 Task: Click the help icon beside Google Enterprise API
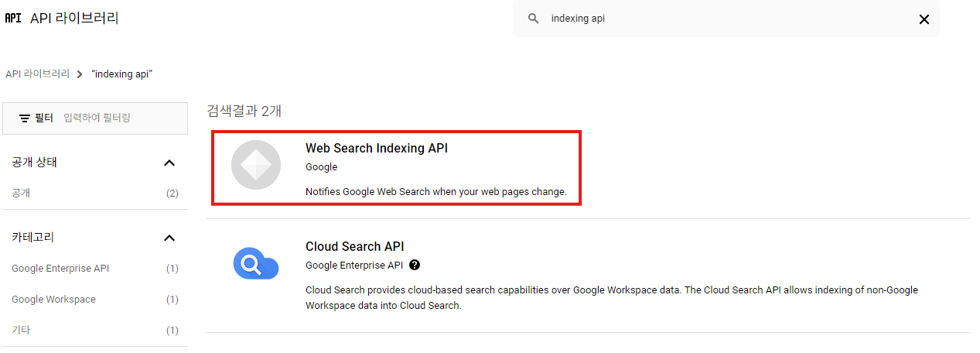tap(415, 265)
